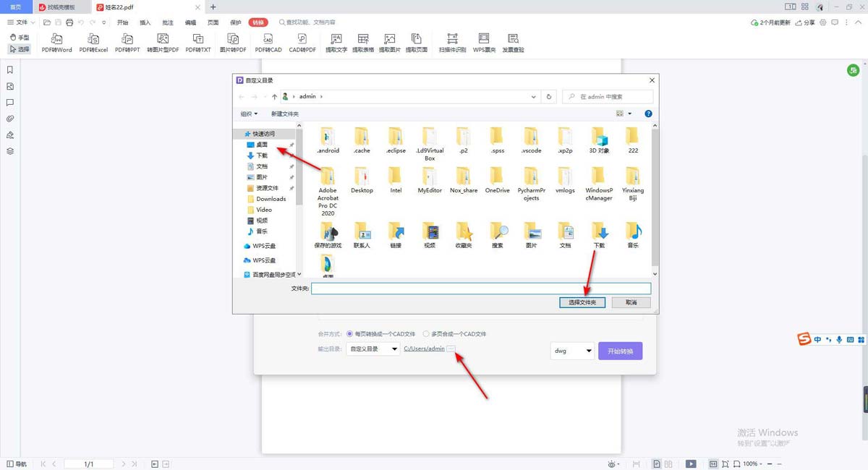The height and width of the screenshot is (470, 868).
Task: Go up one folder level in dialog
Action: point(274,96)
